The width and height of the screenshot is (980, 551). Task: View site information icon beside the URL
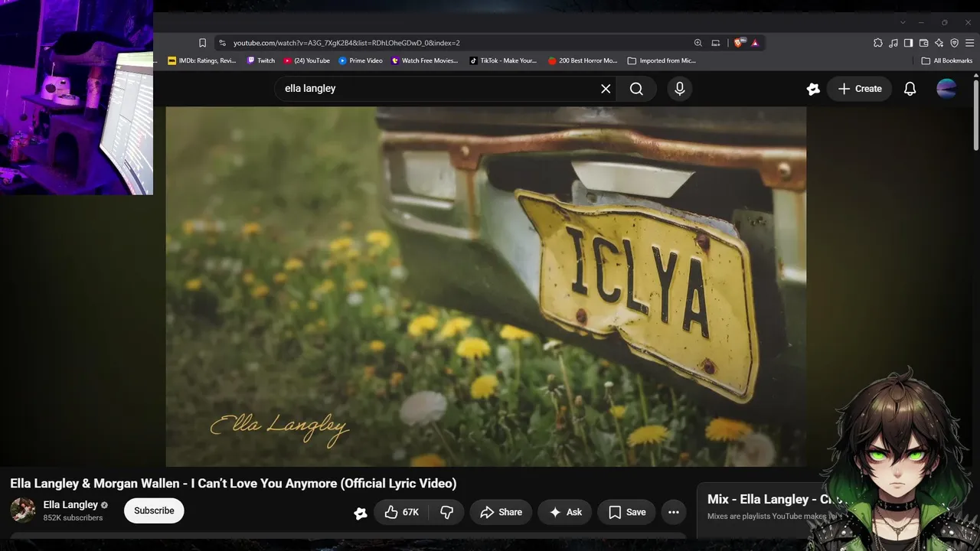click(x=222, y=43)
